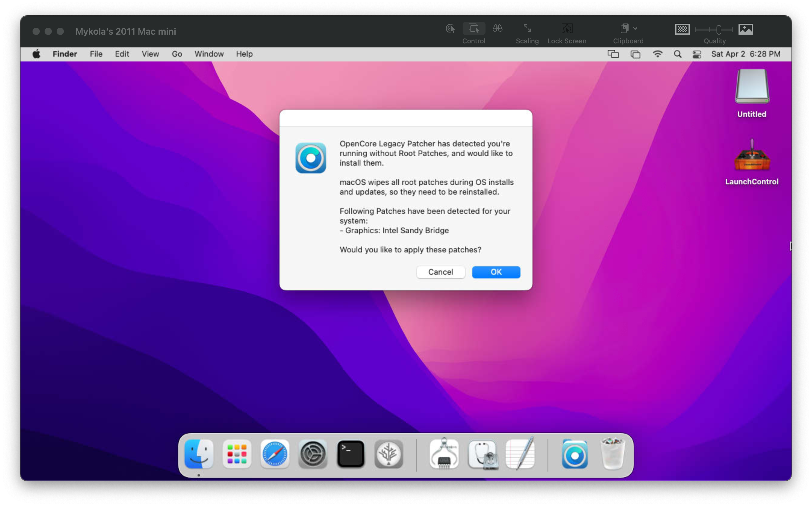Open Safari from the dock
The width and height of the screenshot is (812, 506).
coord(275,454)
